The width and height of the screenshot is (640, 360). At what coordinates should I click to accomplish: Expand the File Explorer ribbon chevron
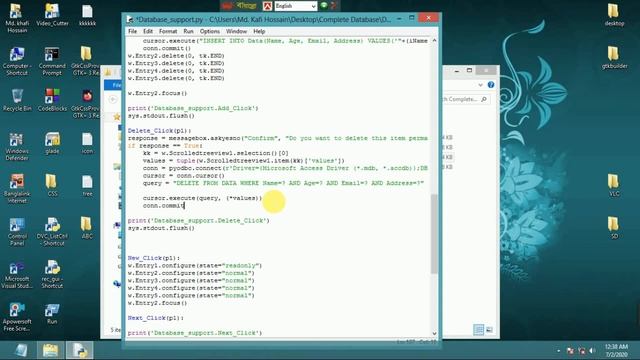(x=480, y=85)
